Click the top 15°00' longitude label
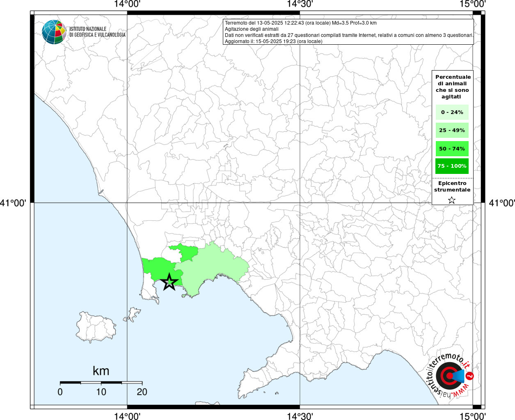The height and width of the screenshot is (420, 515). (473, 4)
